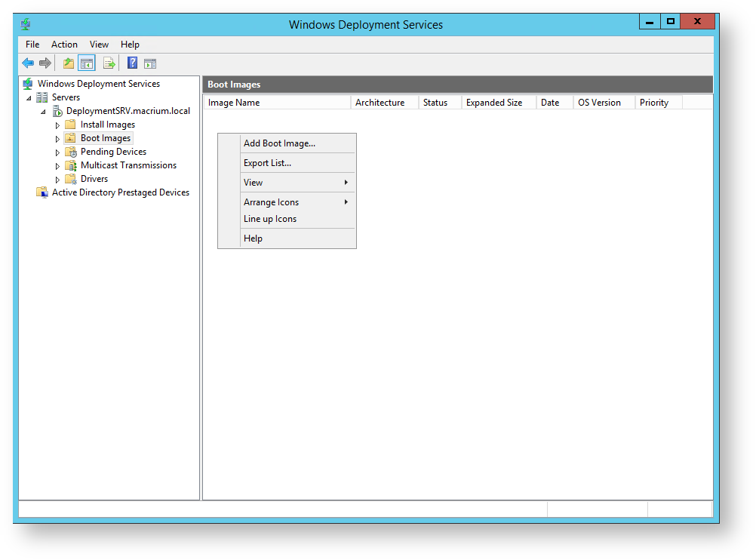The height and width of the screenshot is (560, 756).
Task: Expand the Drivers tree node
Action: tap(57, 180)
